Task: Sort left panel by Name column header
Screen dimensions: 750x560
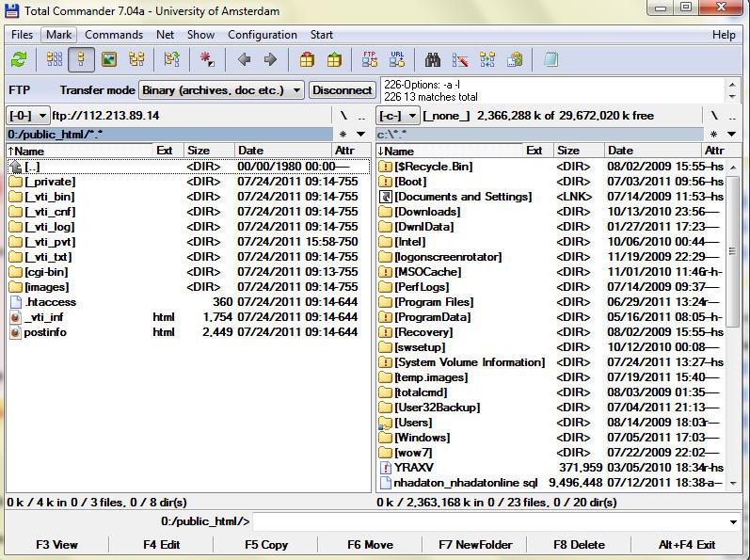Action: 80,151
